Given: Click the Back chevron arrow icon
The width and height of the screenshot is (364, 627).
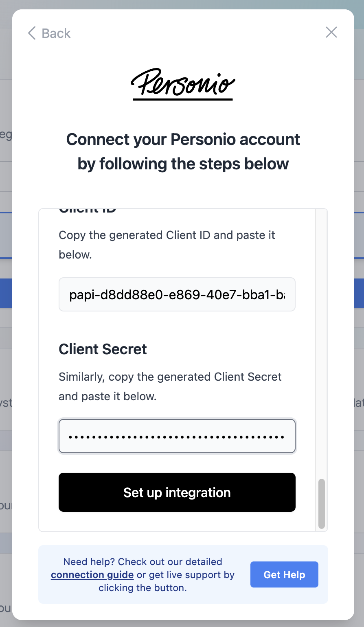Looking at the screenshot, I should click(x=32, y=33).
